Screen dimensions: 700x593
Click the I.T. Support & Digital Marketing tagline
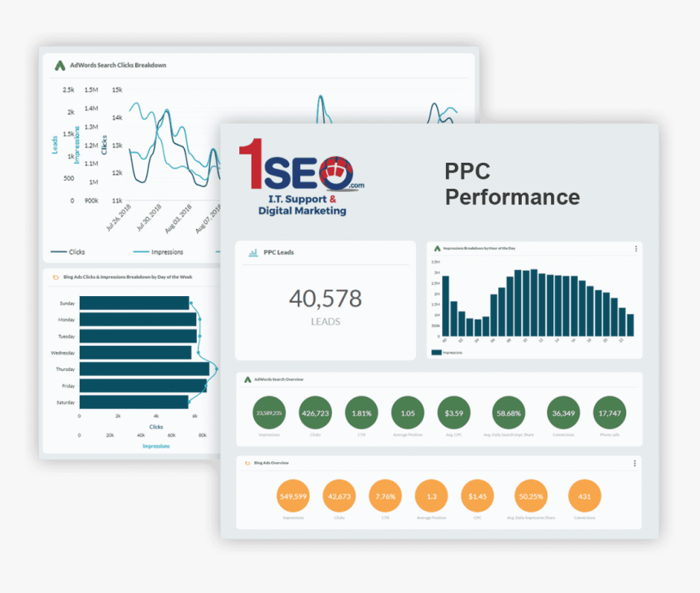(x=302, y=205)
